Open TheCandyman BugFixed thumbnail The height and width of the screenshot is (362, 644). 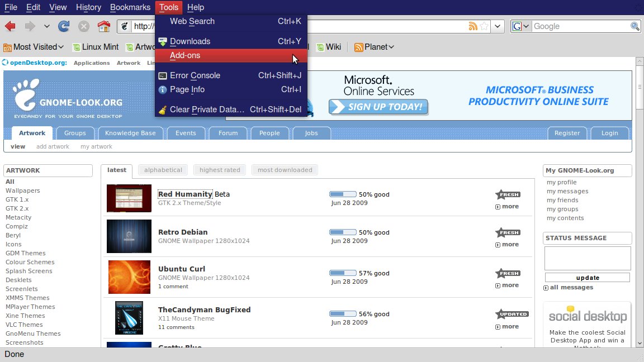pyautogui.click(x=129, y=318)
